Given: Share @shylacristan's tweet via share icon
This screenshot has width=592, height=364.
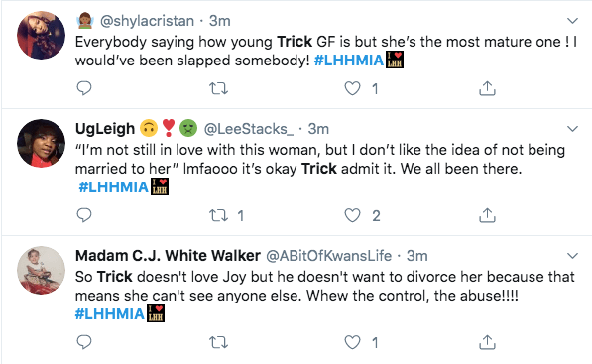Looking at the screenshot, I should [x=487, y=88].
